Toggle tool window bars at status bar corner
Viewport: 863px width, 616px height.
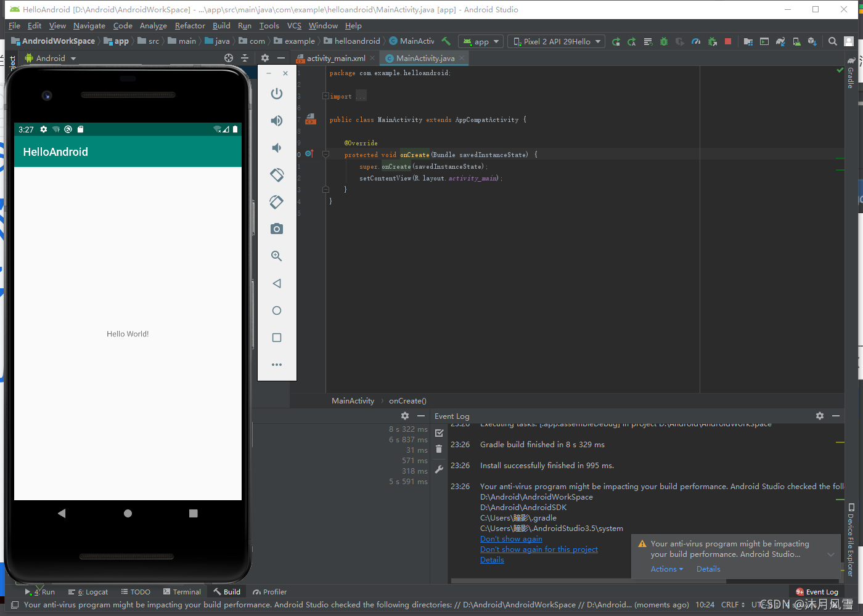15,605
